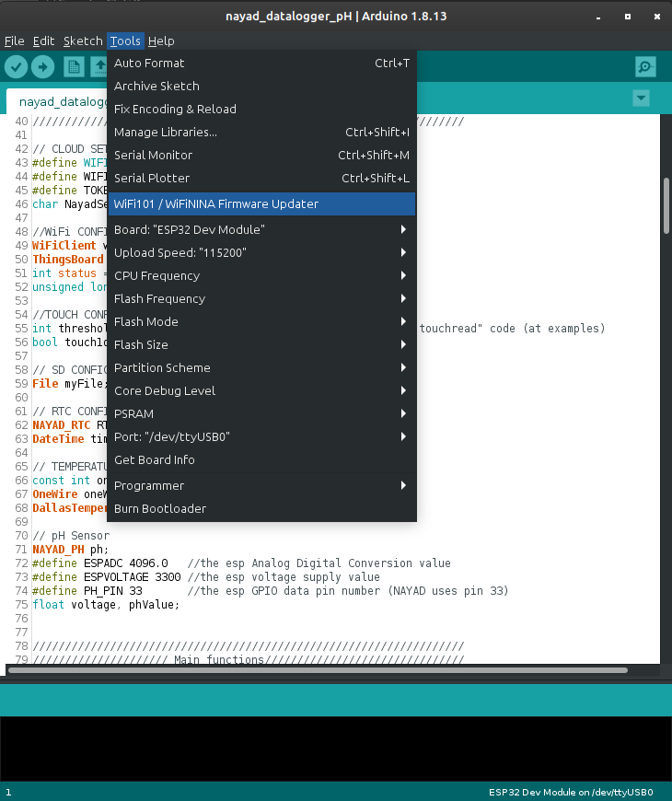This screenshot has width=672, height=801.
Task: Click "touchread" code (at examples) comment
Action: tap(512, 328)
